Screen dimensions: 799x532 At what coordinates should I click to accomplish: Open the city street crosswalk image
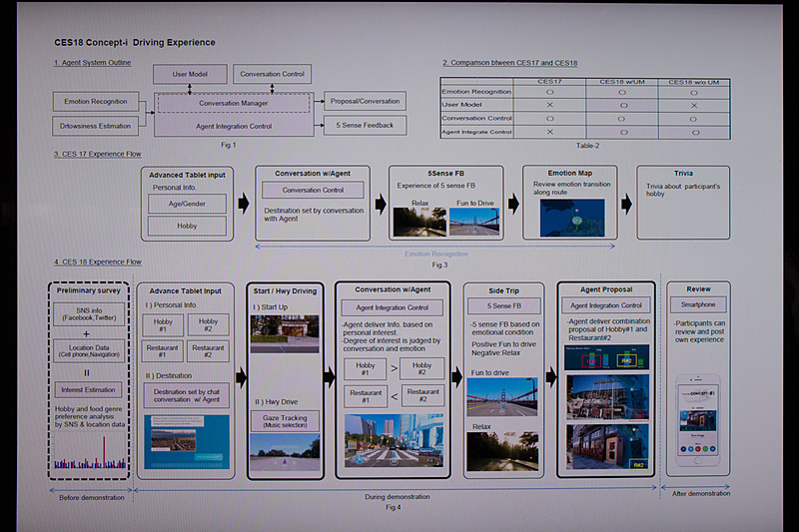(394, 440)
